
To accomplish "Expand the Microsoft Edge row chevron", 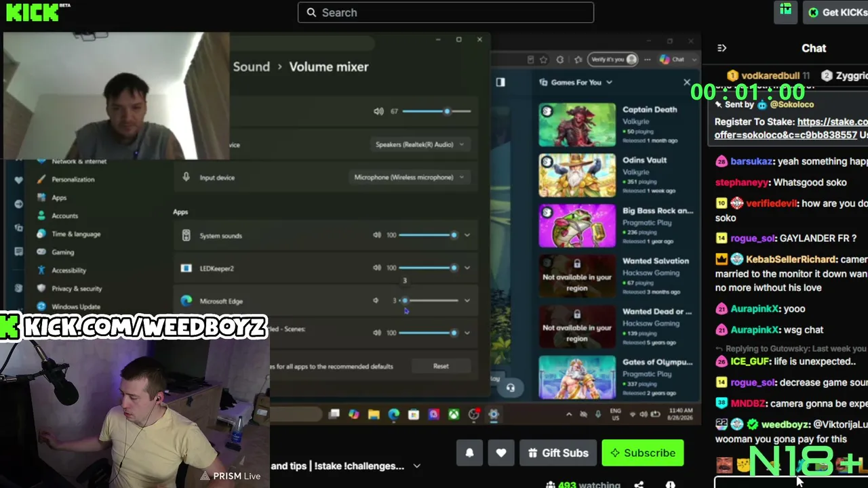I will click(467, 300).
